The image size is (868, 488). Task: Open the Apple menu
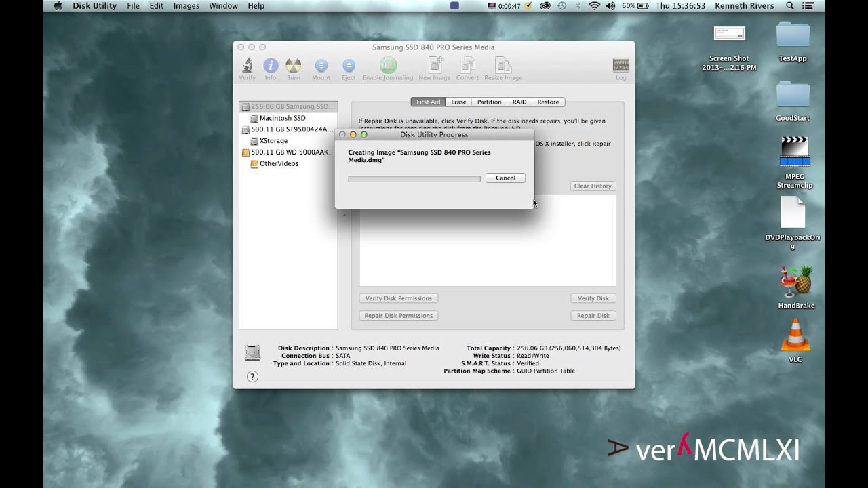[x=58, y=6]
